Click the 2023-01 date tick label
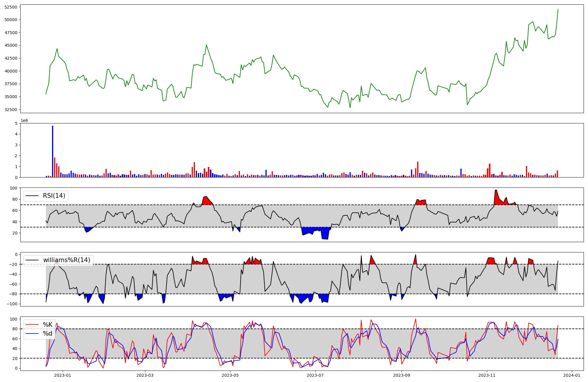This screenshot has height=382, width=588. point(63,375)
